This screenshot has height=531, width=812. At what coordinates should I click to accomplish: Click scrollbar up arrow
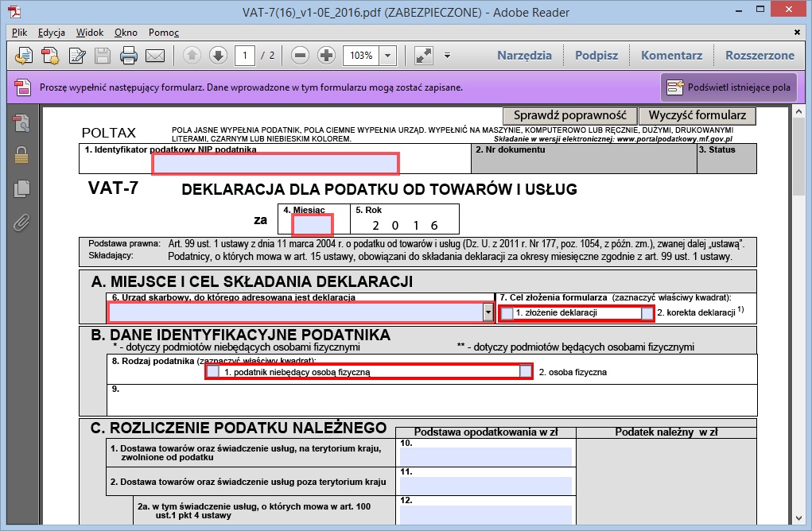point(798,112)
